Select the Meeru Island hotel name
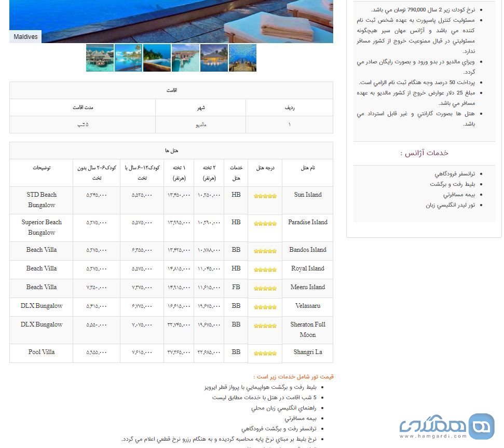504x448 pixels. point(308,287)
